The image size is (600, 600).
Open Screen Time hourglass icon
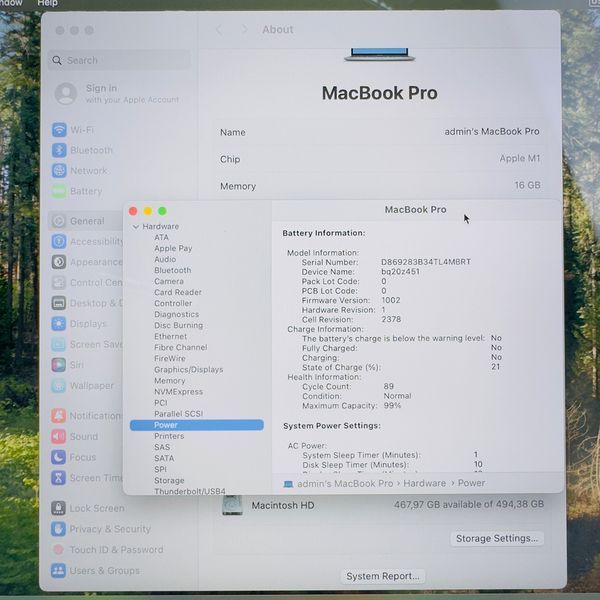coord(58,478)
